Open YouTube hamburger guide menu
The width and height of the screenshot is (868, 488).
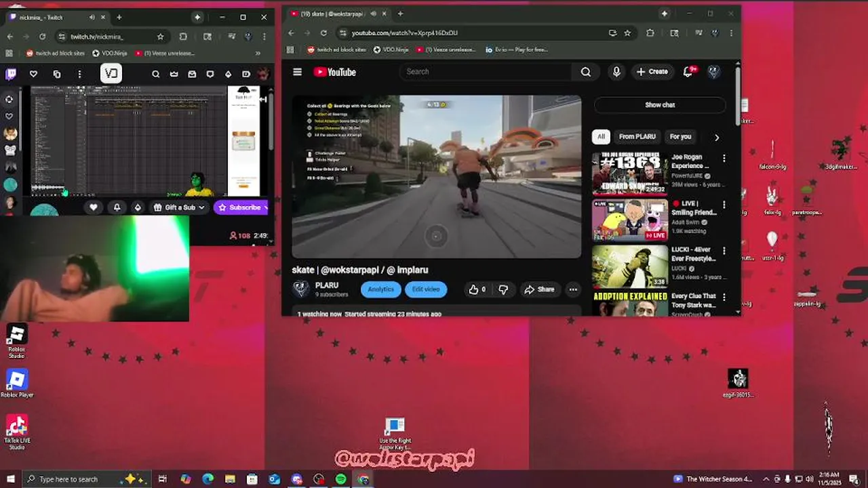[x=297, y=72]
